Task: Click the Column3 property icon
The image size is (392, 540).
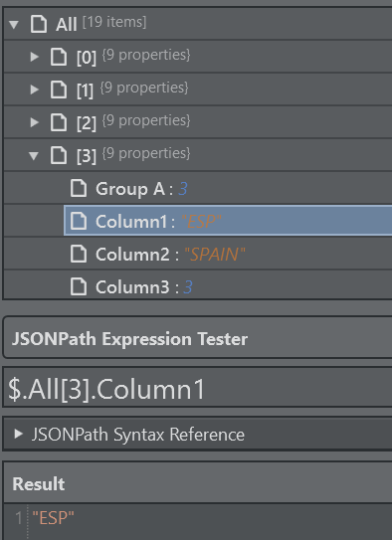Action: [x=79, y=286]
